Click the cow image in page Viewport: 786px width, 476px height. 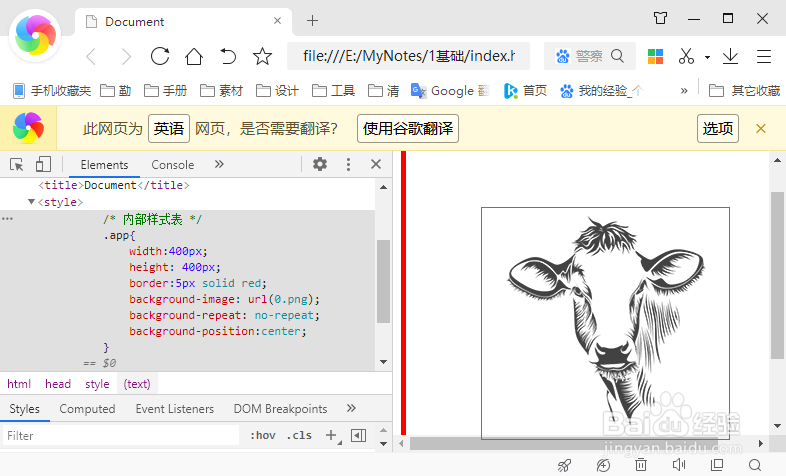pos(605,323)
